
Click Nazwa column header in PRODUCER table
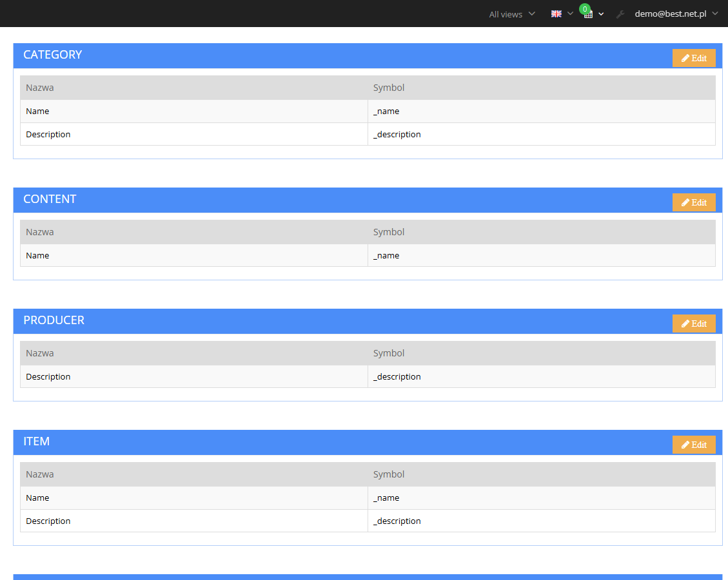click(194, 353)
